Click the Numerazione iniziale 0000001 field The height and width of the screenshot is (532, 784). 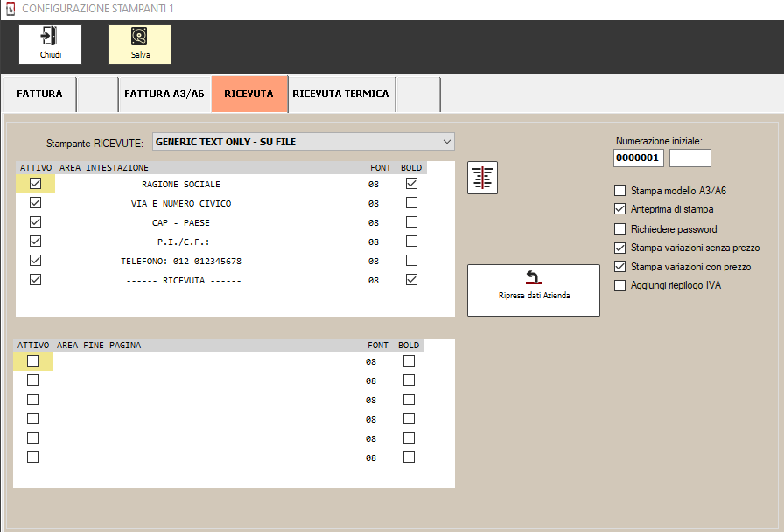tap(639, 158)
